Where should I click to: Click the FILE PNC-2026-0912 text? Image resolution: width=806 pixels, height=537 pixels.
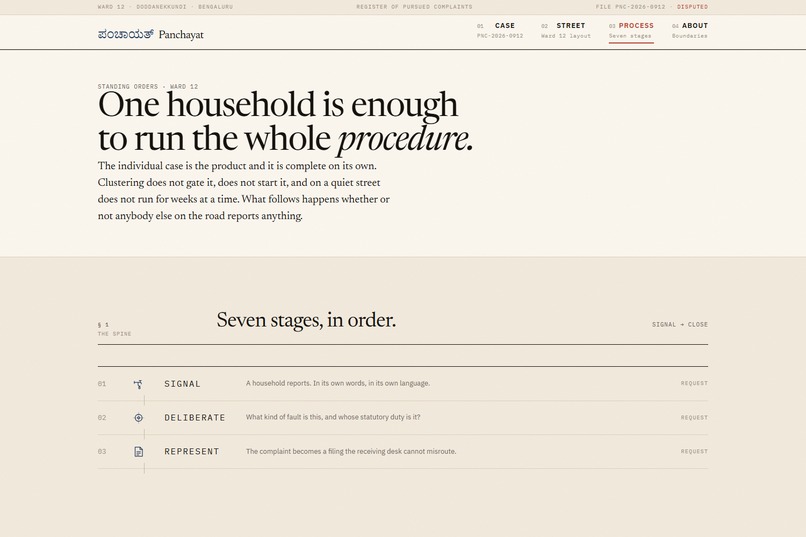[x=630, y=7]
